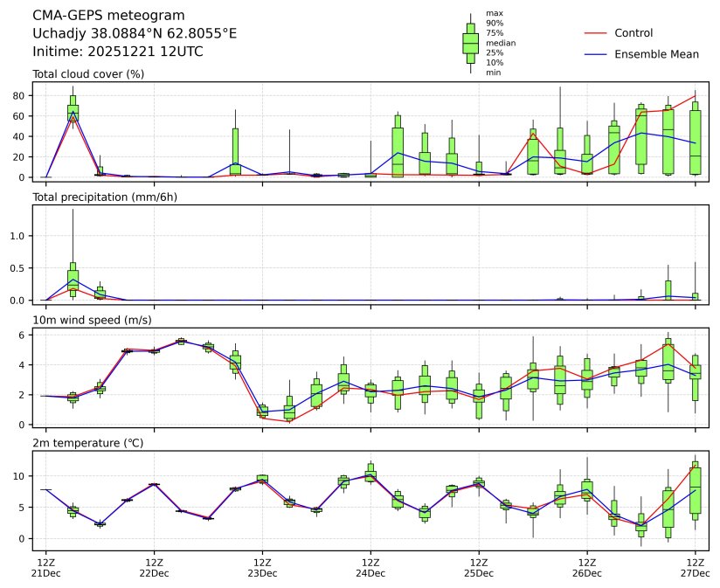Click the 'CMA-GEPS meteogram' title text

(108, 16)
